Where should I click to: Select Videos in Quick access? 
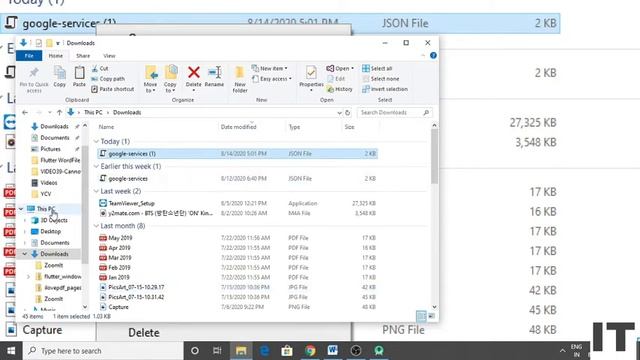pyautogui.click(x=44, y=183)
